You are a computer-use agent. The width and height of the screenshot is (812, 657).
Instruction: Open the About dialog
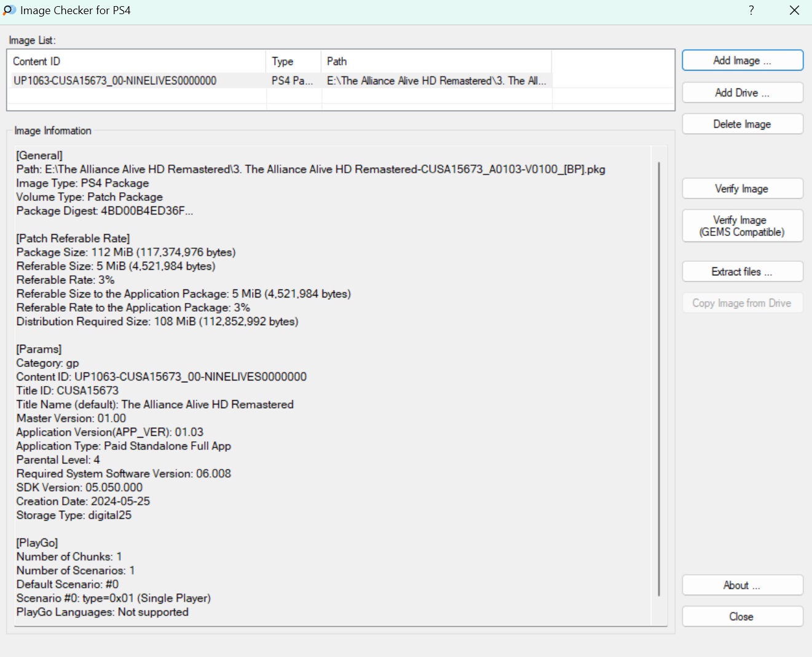click(742, 585)
